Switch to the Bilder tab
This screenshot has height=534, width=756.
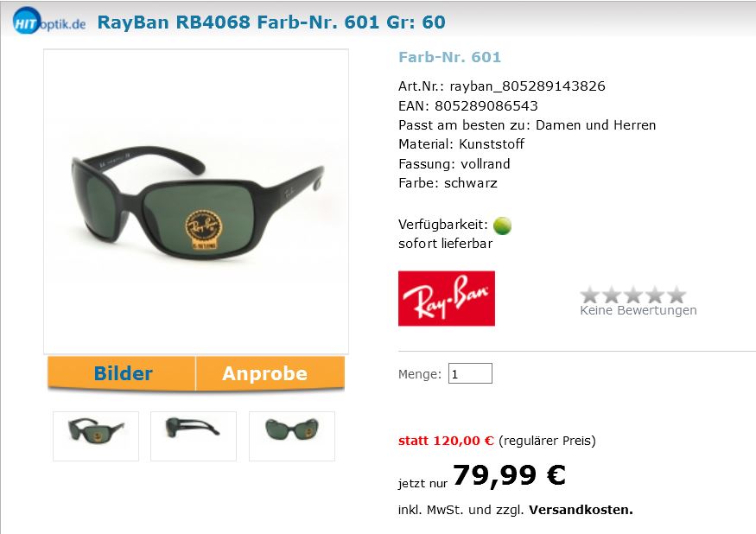click(122, 373)
